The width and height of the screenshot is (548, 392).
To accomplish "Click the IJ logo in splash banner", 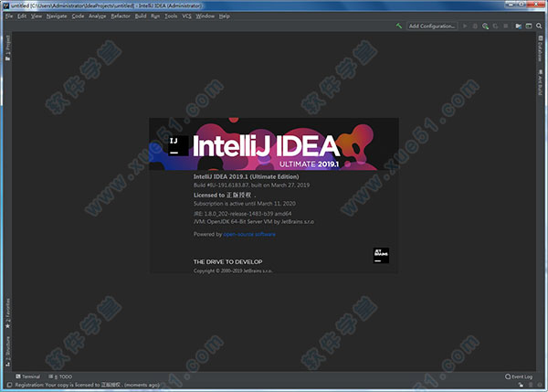I will point(178,145).
